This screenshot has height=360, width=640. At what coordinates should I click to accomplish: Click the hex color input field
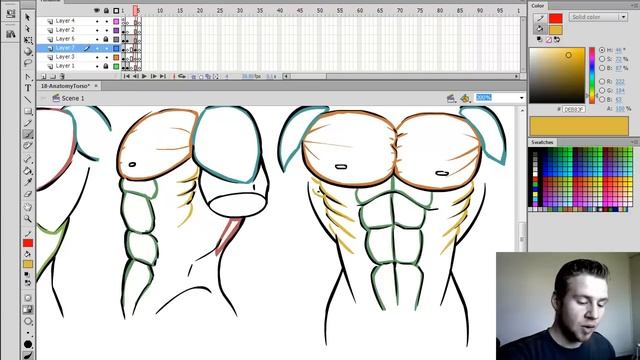(574, 109)
